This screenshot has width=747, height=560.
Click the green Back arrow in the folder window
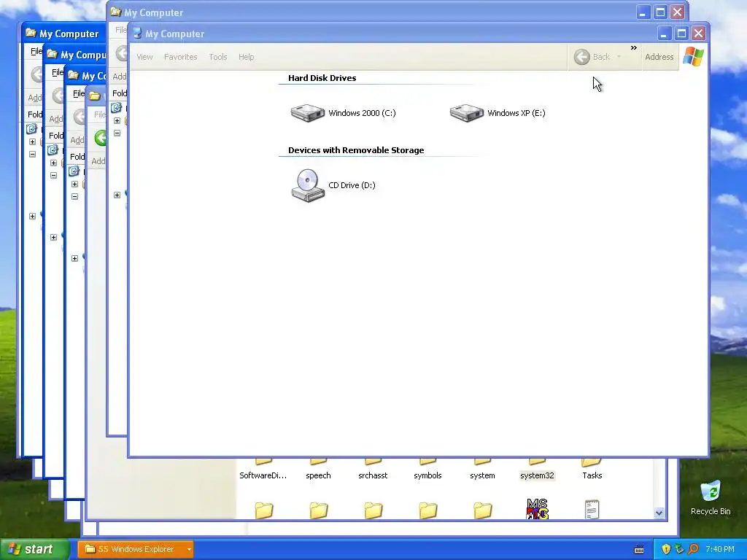[101, 138]
